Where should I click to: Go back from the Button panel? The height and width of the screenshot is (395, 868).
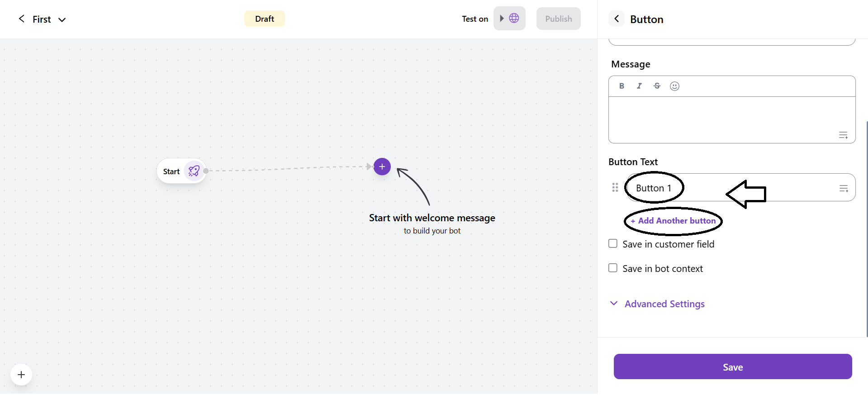pyautogui.click(x=617, y=19)
